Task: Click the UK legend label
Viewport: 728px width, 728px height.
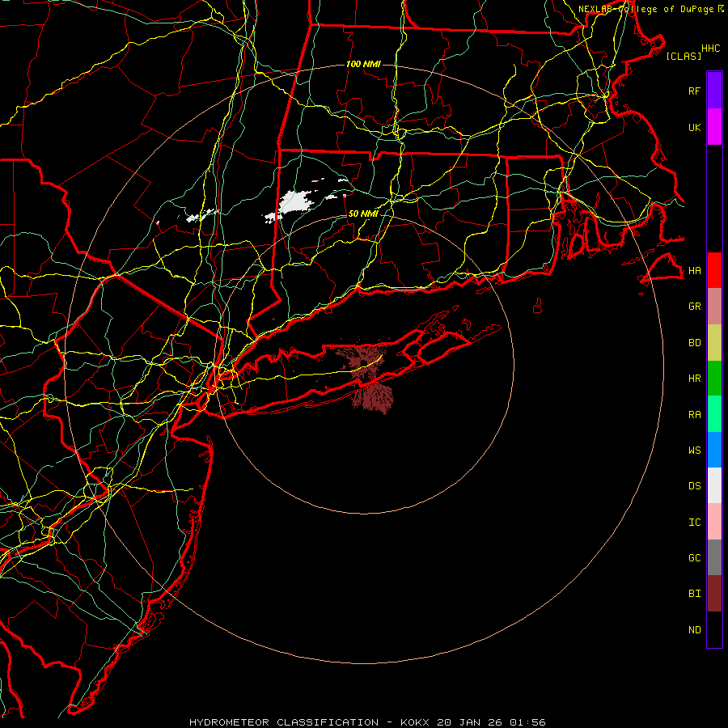Action: [x=695, y=127]
